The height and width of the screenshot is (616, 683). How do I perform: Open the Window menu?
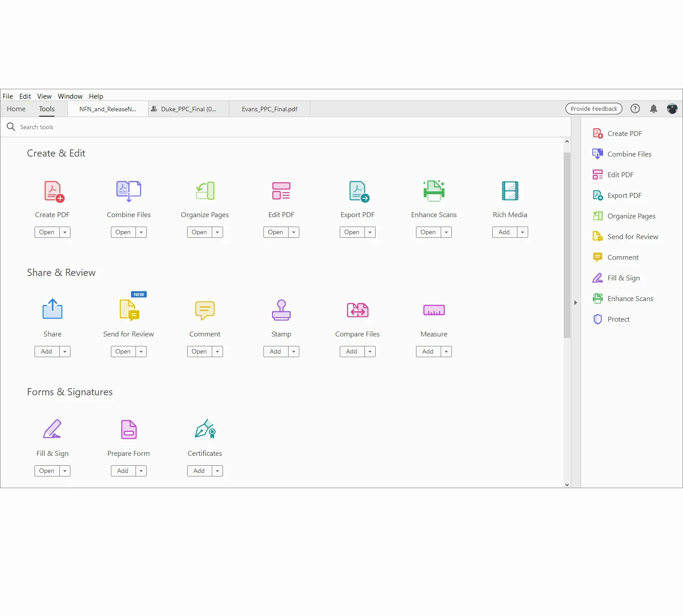click(70, 96)
